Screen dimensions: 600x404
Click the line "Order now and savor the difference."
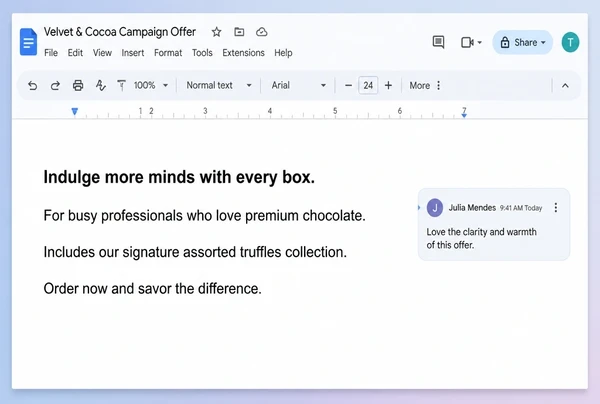(153, 288)
